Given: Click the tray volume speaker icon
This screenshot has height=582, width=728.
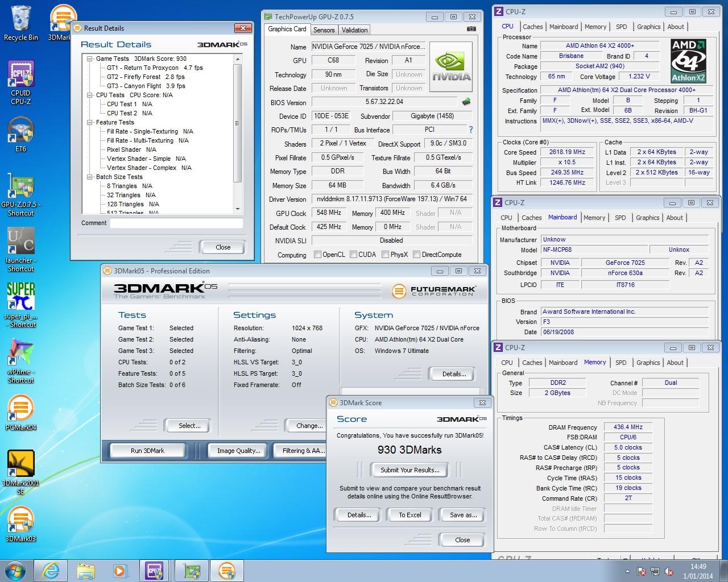Looking at the screenshot, I should coord(669,571).
